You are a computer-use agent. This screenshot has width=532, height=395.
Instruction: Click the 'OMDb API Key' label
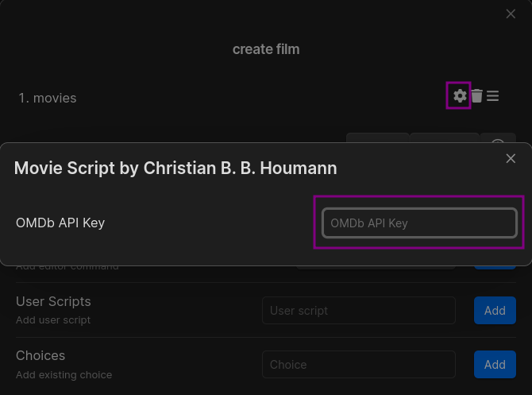click(60, 223)
